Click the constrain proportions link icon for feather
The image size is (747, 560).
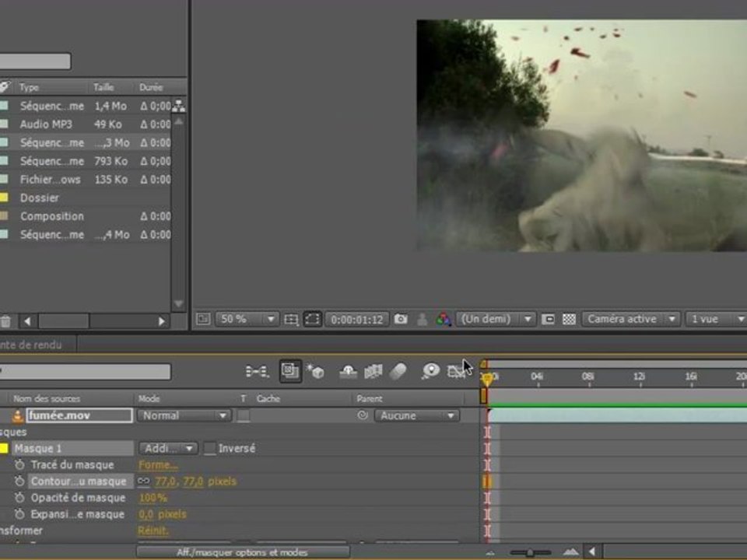click(x=143, y=481)
